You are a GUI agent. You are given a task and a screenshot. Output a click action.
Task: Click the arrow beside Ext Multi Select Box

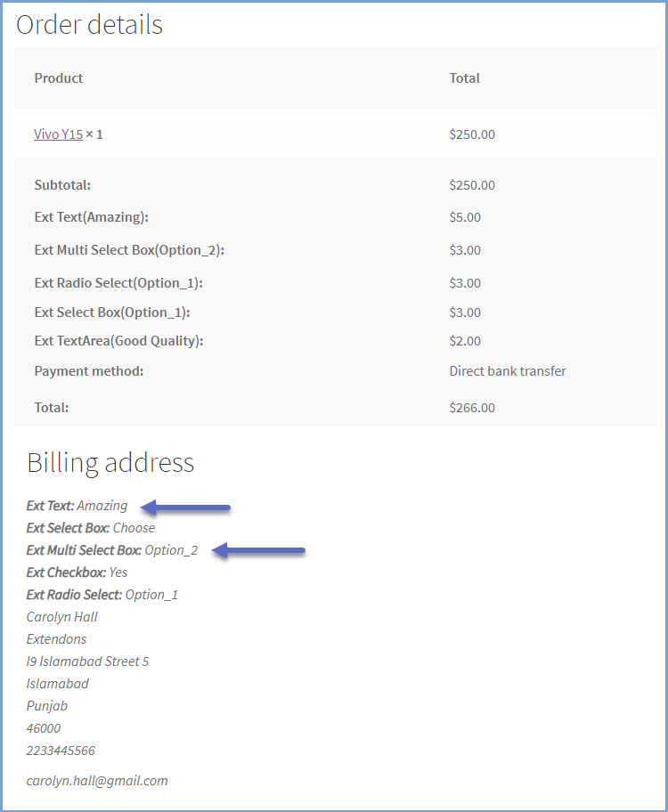260,551
